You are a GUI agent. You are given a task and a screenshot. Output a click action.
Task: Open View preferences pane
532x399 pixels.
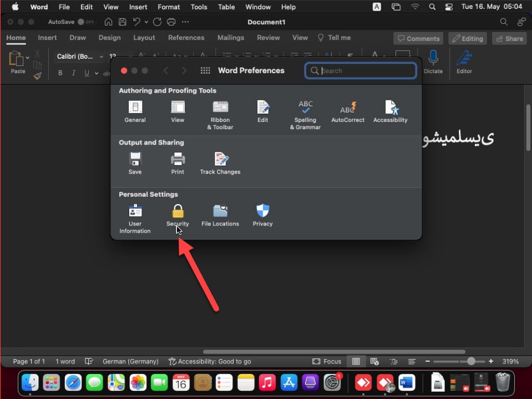178,111
